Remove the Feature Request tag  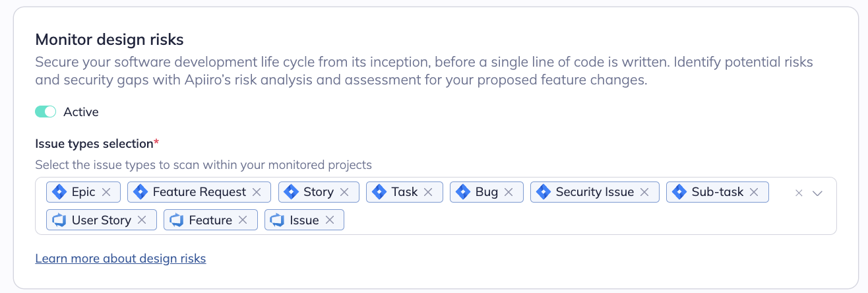tap(257, 192)
